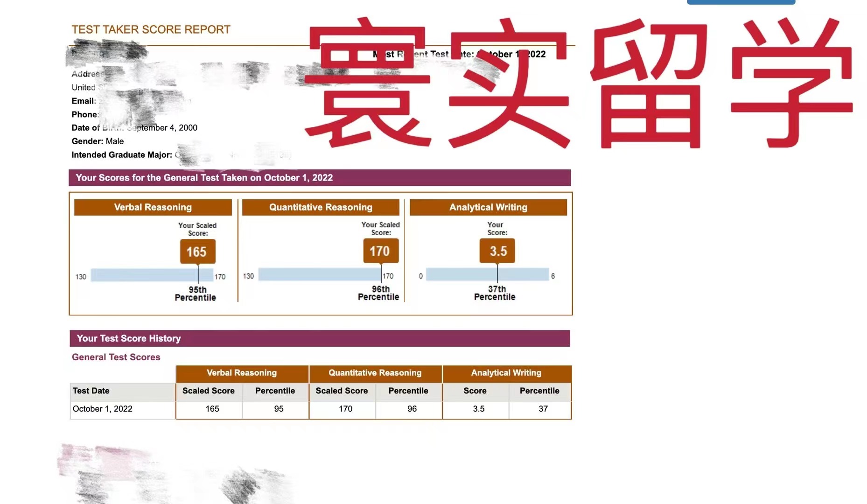The width and height of the screenshot is (867, 504).
Task: Click the "Your Scores for the General Test" banner
Action: 320,178
